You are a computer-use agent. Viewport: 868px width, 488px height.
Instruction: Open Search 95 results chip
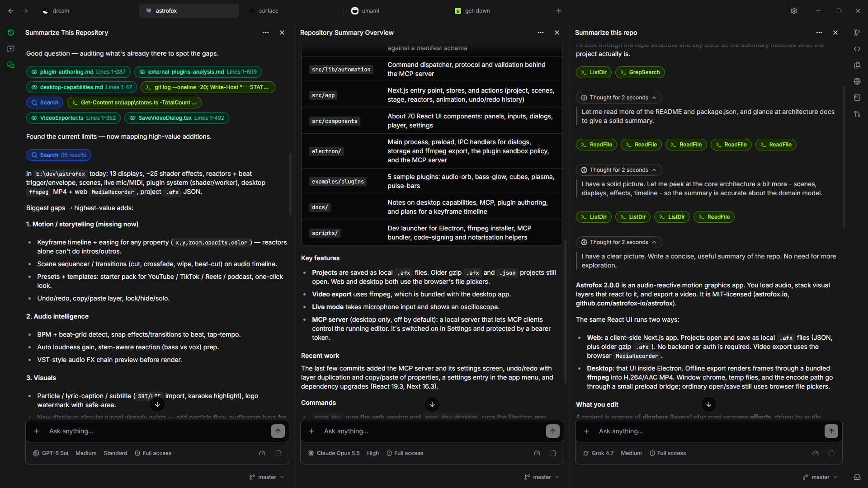(x=59, y=155)
